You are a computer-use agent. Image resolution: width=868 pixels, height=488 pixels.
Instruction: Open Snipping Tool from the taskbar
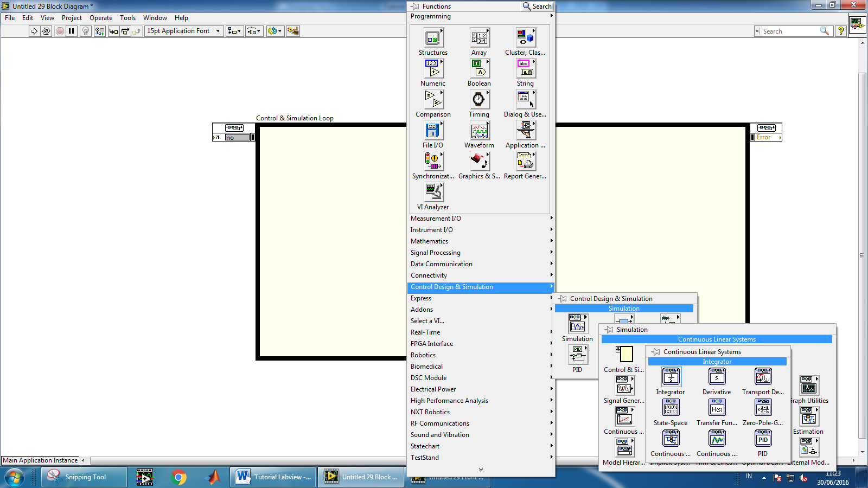click(x=84, y=477)
